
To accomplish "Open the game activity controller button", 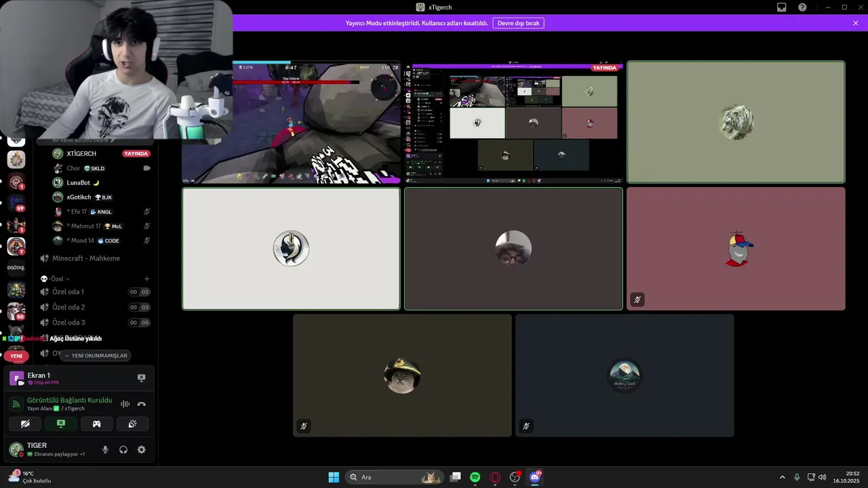I will (x=96, y=424).
